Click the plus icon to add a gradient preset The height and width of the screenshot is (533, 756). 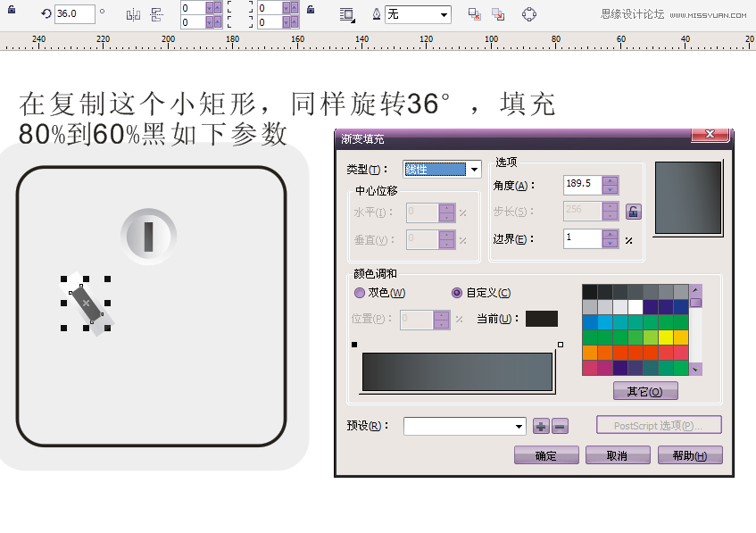tap(541, 426)
